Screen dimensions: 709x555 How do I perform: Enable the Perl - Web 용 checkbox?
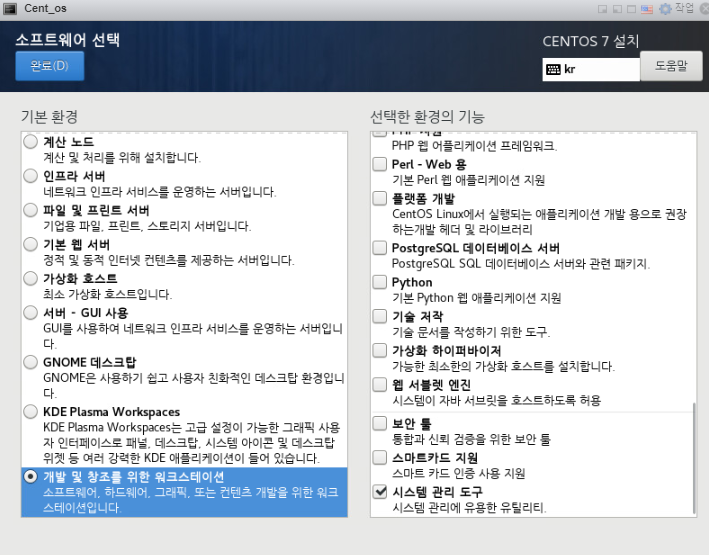380,164
